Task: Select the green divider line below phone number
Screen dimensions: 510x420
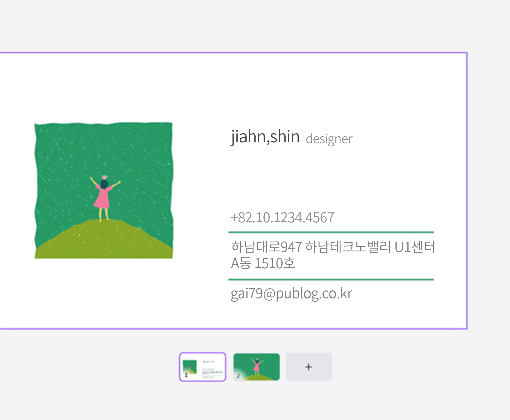Action: (x=331, y=232)
